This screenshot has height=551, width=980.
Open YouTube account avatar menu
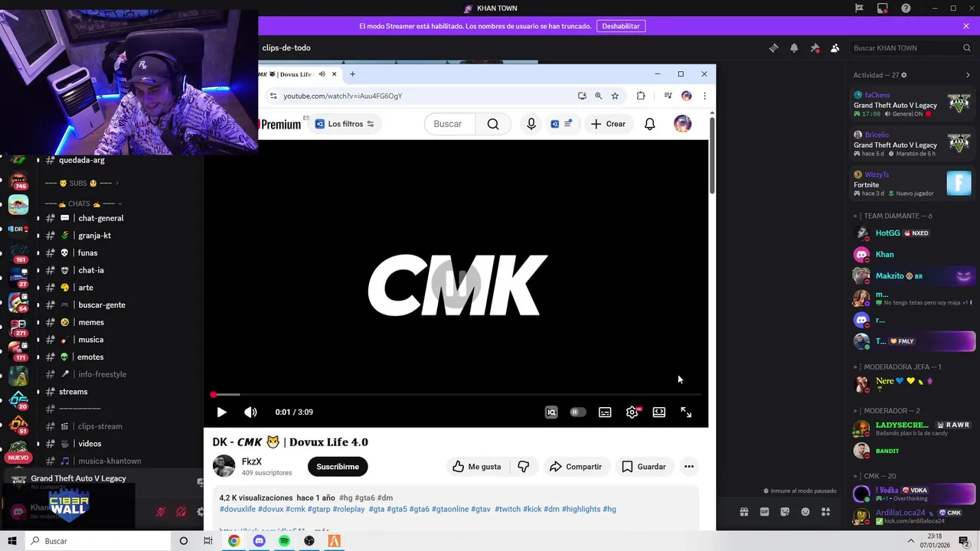[x=682, y=124]
